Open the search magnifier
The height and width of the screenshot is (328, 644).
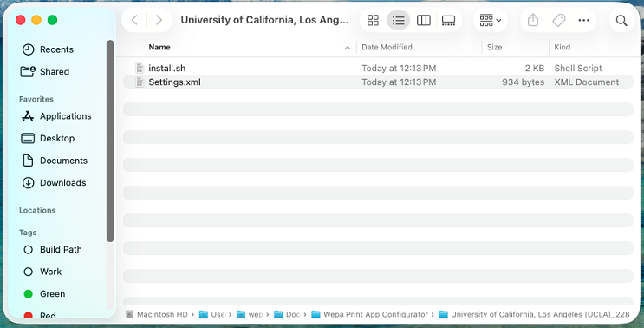click(x=621, y=20)
